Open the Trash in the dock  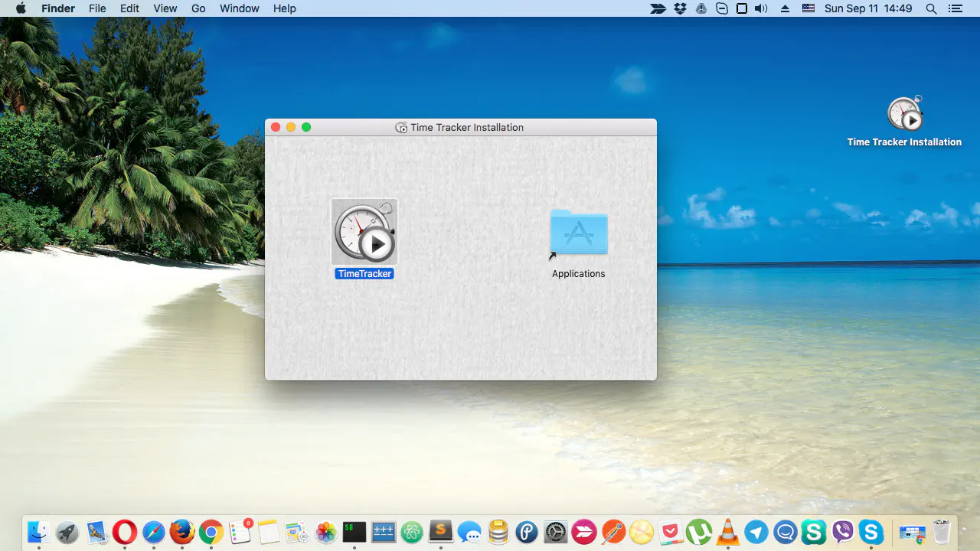[x=942, y=532]
